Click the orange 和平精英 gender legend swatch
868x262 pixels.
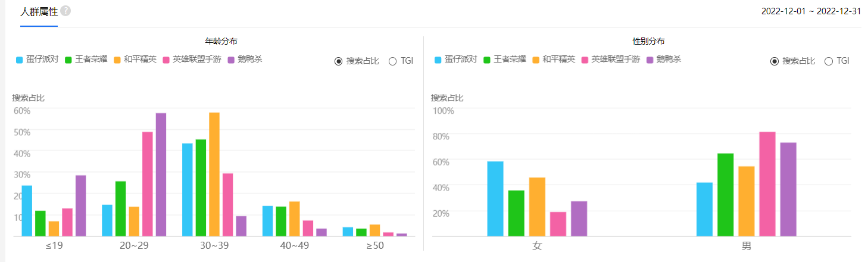(536, 60)
